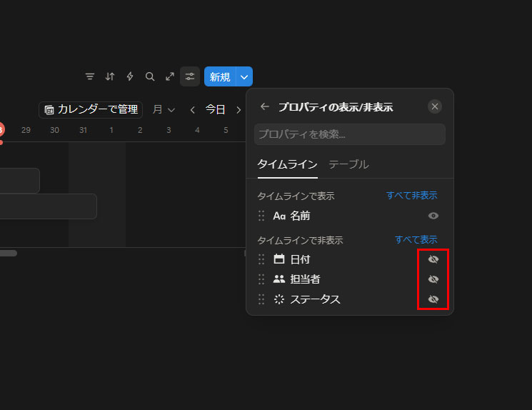Show the 担当者 property in timeline
532x410 pixels.
[x=433, y=279]
